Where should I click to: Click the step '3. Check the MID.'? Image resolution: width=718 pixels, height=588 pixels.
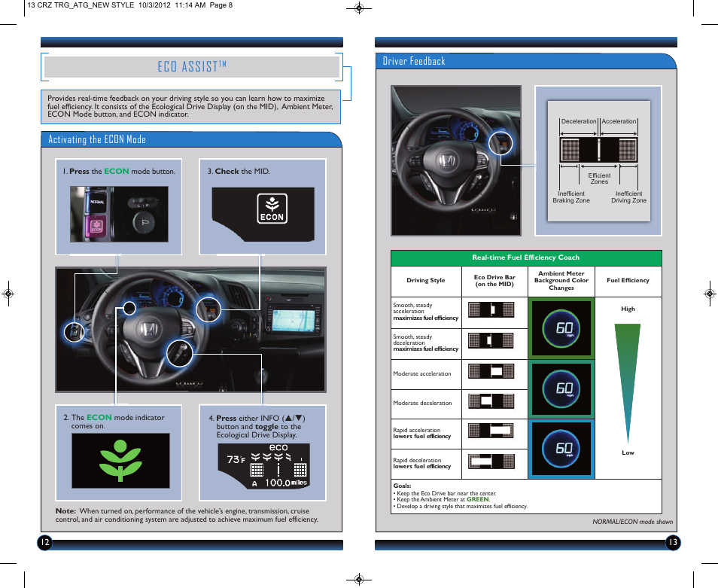coord(239,171)
